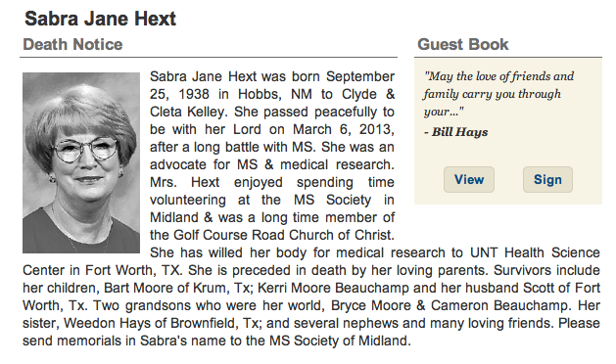Click 'Golf Course Road Church of Christ' text

283,235
